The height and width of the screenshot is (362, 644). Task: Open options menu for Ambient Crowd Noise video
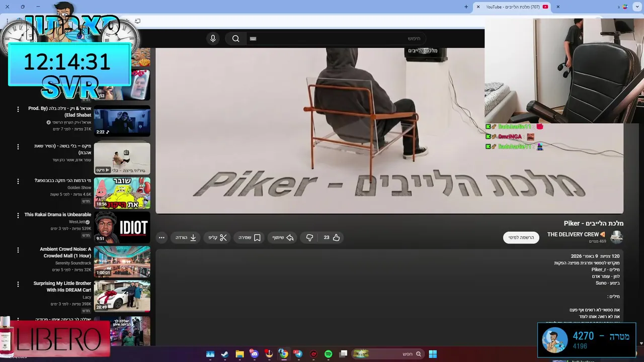click(18, 250)
